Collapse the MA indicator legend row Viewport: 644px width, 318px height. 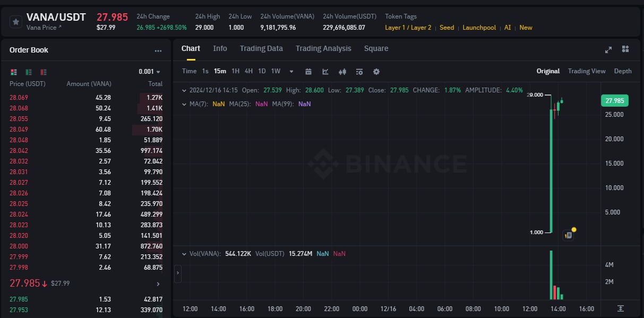tap(184, 104)
